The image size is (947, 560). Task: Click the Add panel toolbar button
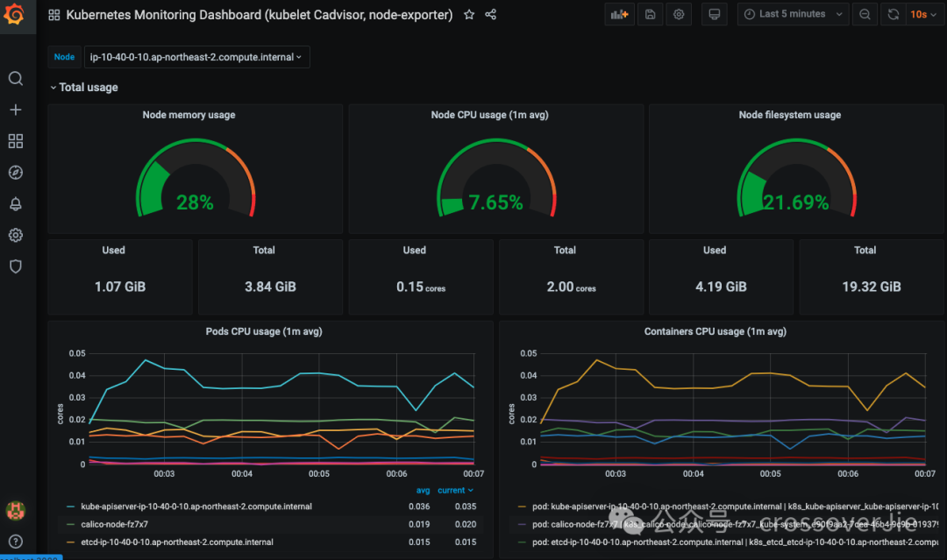click(x=620, y=14)
